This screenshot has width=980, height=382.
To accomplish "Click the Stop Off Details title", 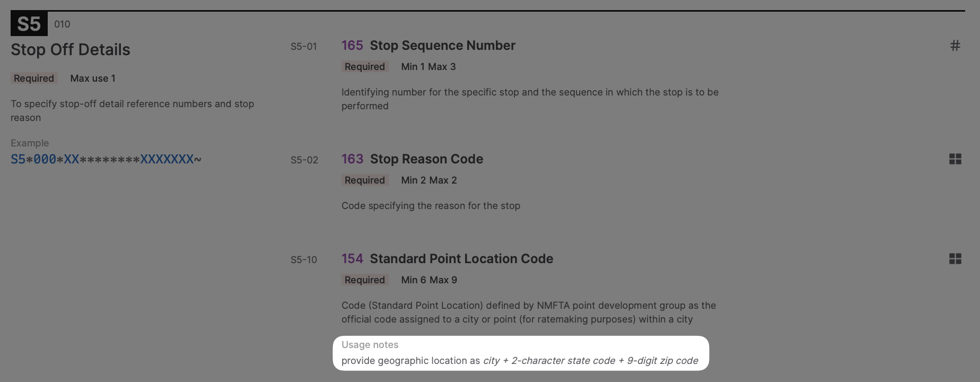I will pyautogui.click(x=71, y=50).
